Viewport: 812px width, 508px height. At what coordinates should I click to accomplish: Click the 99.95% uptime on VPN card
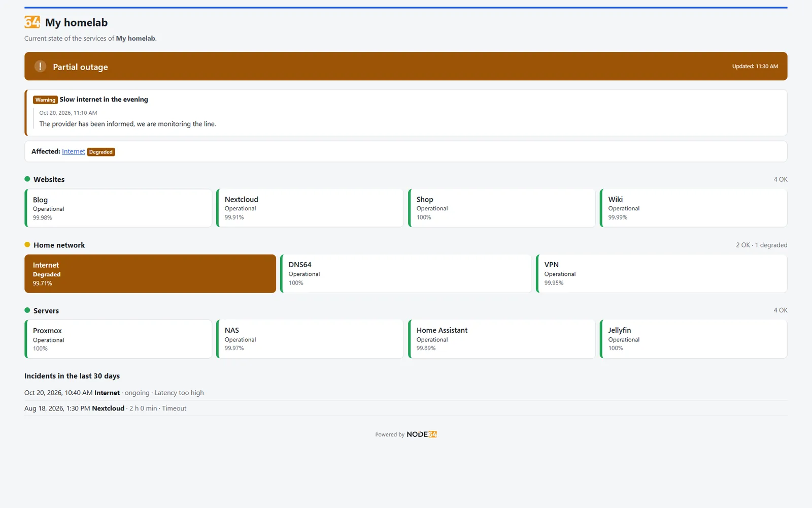(x=554, y=283)
